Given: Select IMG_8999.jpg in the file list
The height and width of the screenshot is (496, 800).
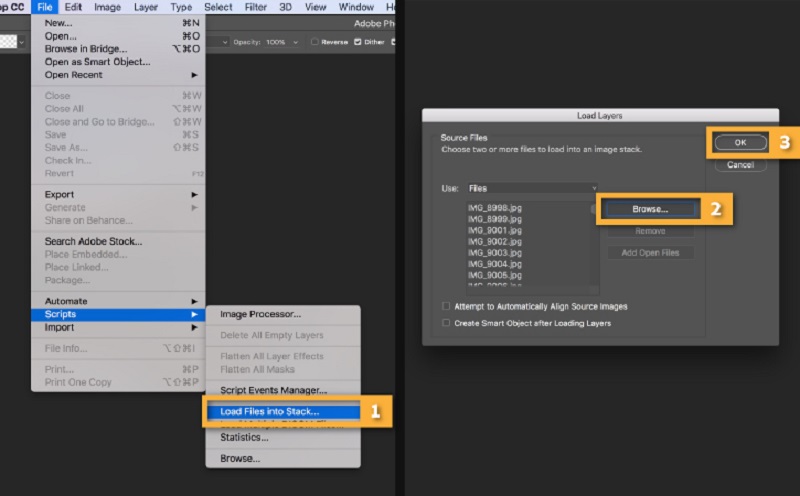Looking at the screenshot, I should pyautogui.click(x=494, y=219).
